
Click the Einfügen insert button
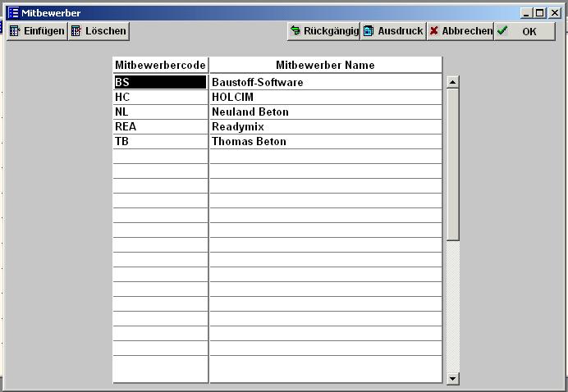point(37,31)
